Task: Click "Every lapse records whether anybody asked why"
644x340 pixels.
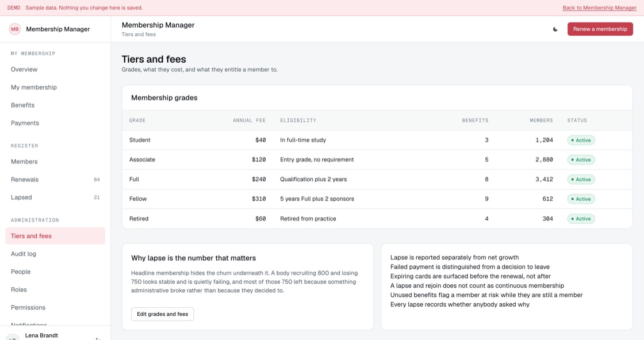Action: (460, 305)
